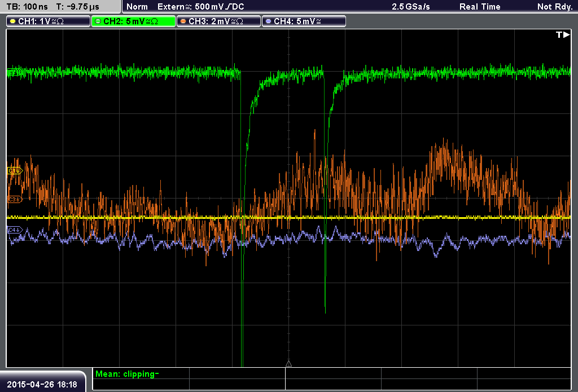
Task: Click the Mean: clipping measurement result
Action: pyautogui.click(x=127, y=374)
